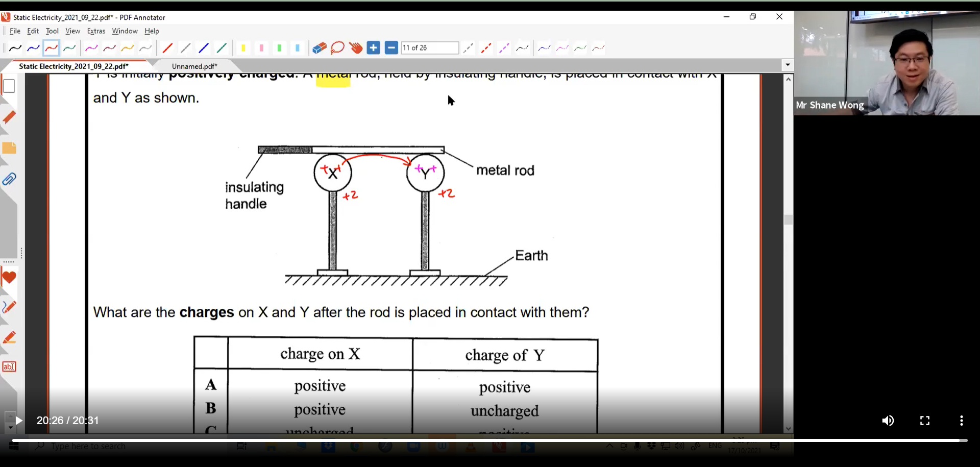
Task: Switch to the Unnamed.pdf tab
Action: (x=194, y=66)
